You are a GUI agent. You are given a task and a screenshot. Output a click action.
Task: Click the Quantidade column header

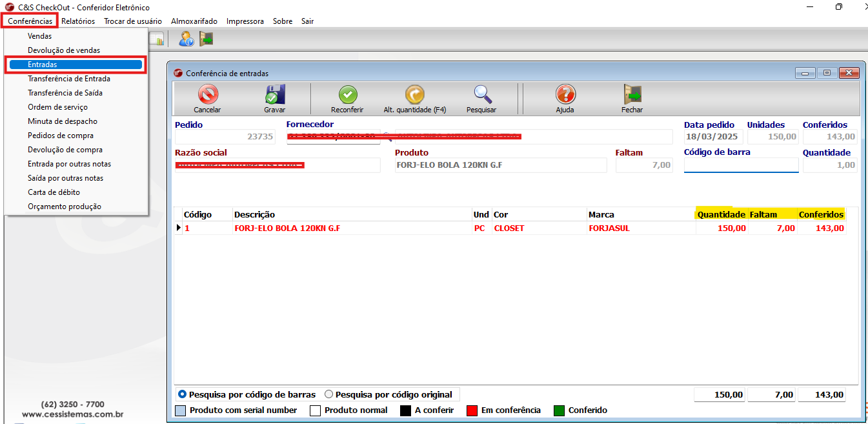(x=721, y=214)
